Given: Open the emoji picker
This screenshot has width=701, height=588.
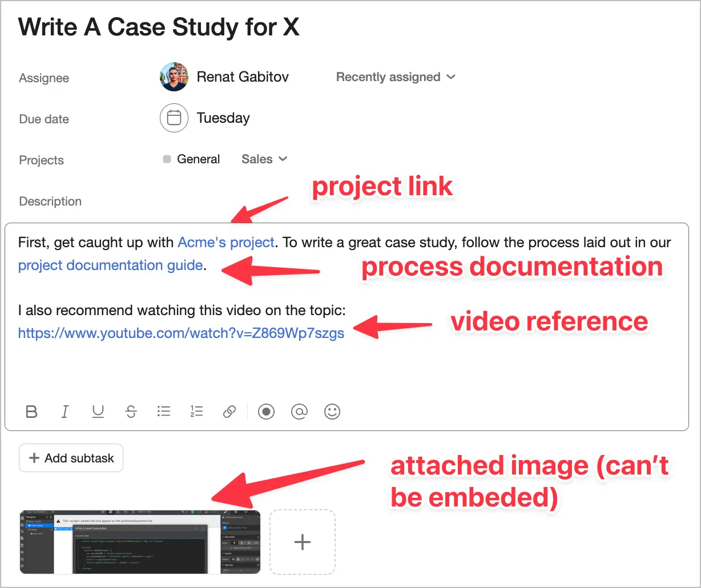Looking at the screenshot, I should tap(332, 412).
